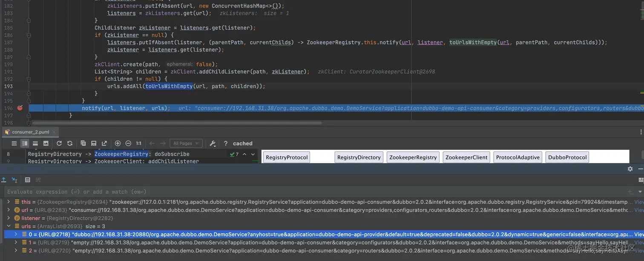Click View link on the URL@2719 row
This screenshot has width=644, height=261.
click(x=639, y=242)
